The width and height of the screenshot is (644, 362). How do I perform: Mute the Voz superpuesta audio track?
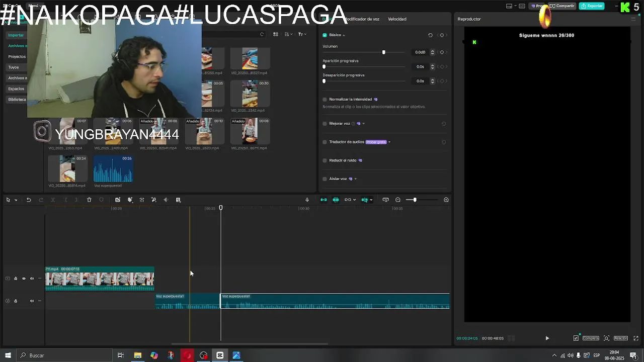click(32, 301)
